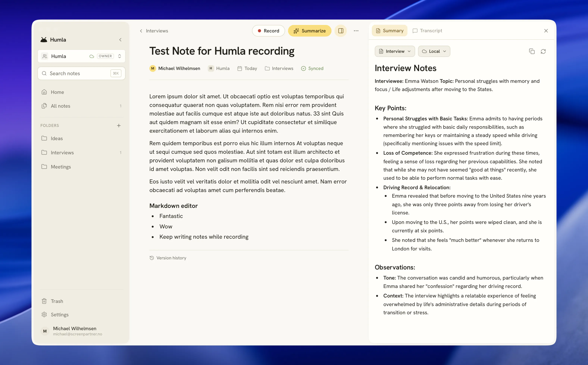The height and width of the screenshot is (365, 588).
Task: Toggle the side panel layout icon
Action: point(341,31)
